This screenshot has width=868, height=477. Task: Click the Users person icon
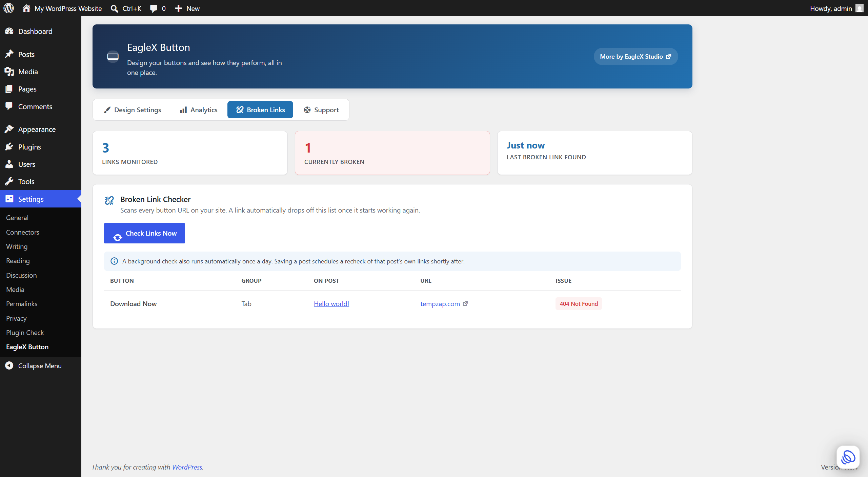(9, 164)
